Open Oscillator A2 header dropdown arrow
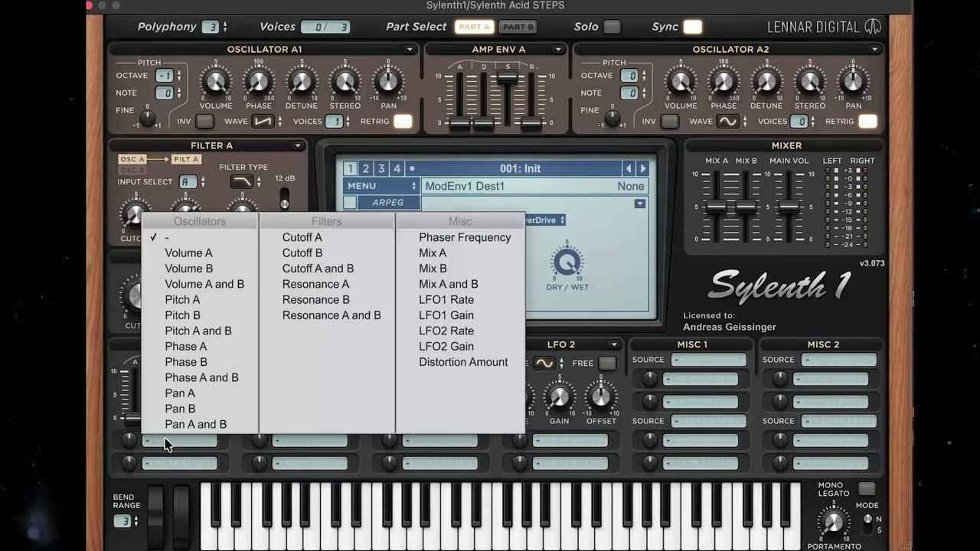Viewport: 980px width, 551px height. tap(874, 49)
